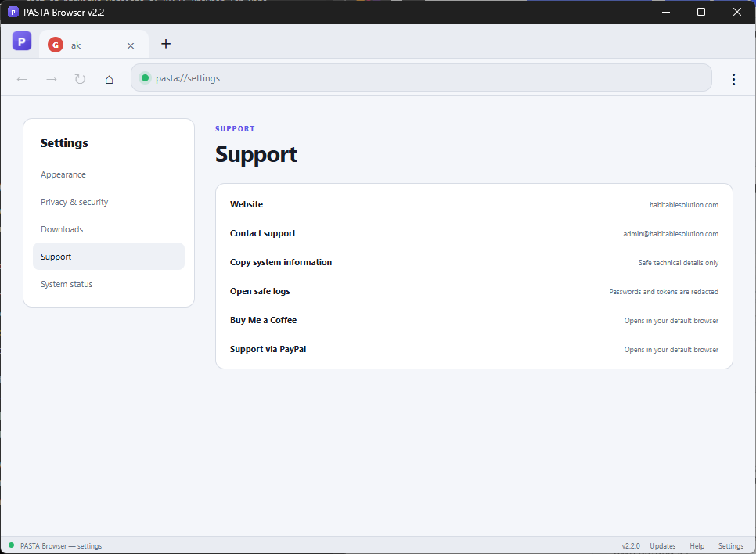
Task: Open the Website row
Action: (x=474, y=204)
